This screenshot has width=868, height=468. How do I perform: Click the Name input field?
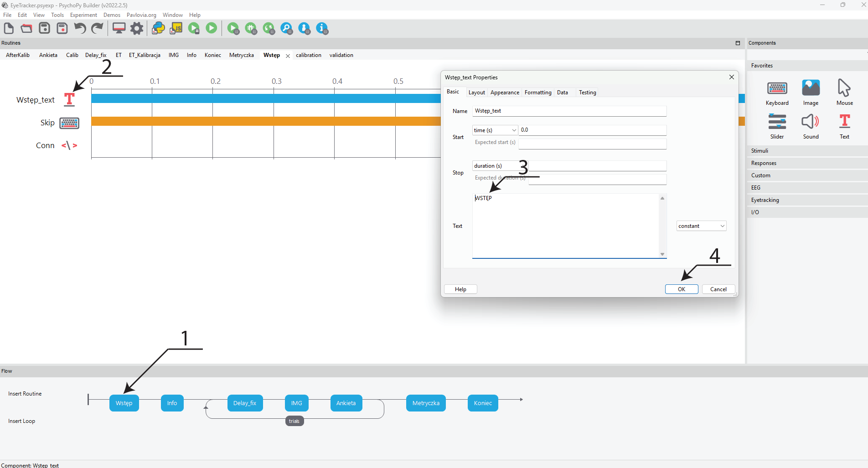click(569, 111)
